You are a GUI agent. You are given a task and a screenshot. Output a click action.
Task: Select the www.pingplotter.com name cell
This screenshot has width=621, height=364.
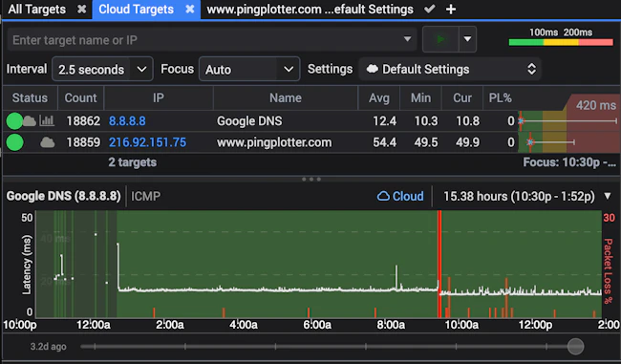[x=274, y=142]
